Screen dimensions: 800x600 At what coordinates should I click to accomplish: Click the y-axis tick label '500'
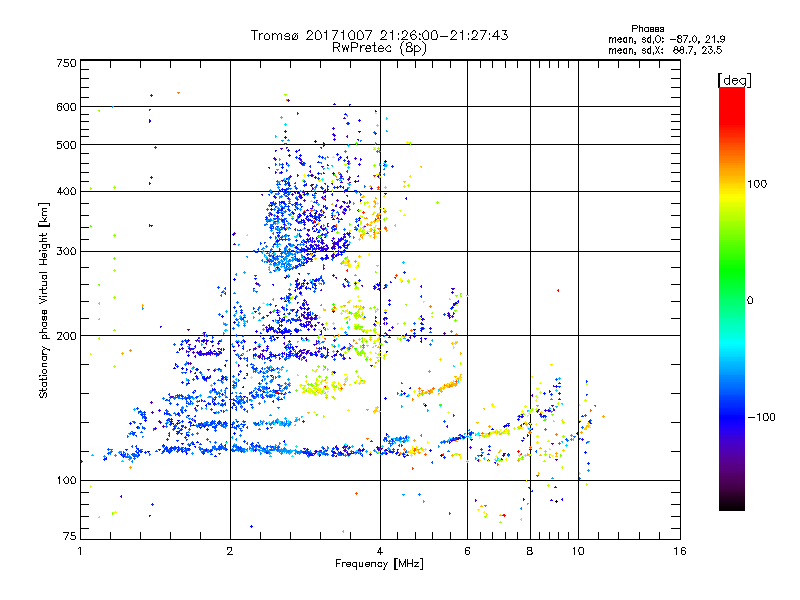pos(66,145)
